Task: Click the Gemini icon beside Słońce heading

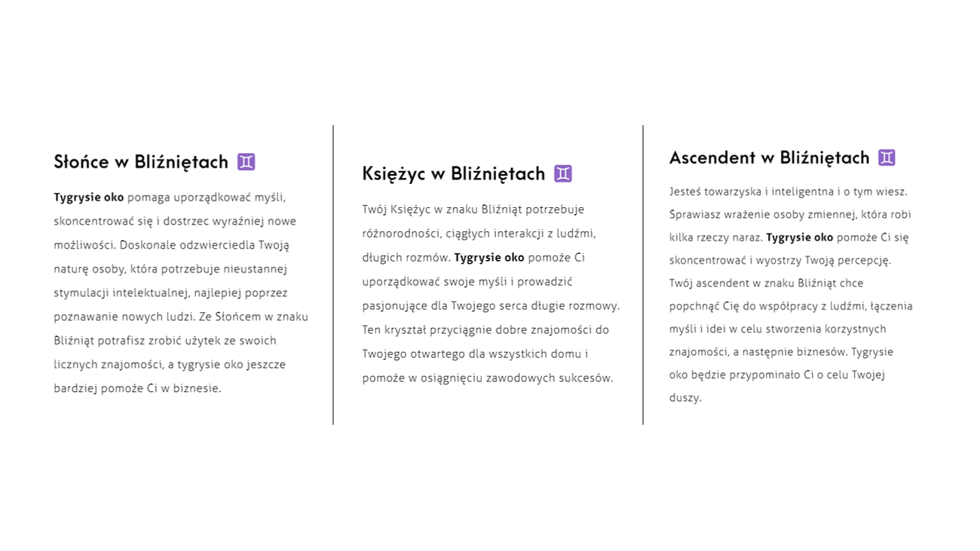Action: click(247, 162)
